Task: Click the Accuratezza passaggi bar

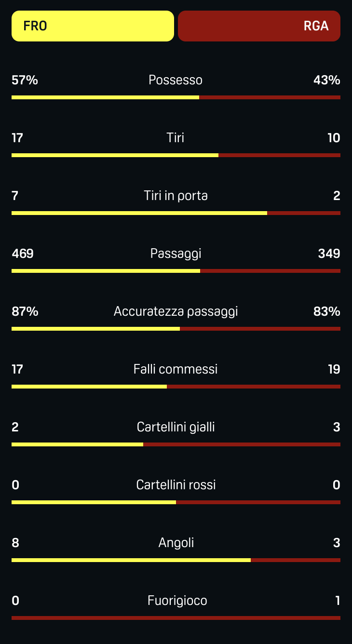Action: pos(176,329)
